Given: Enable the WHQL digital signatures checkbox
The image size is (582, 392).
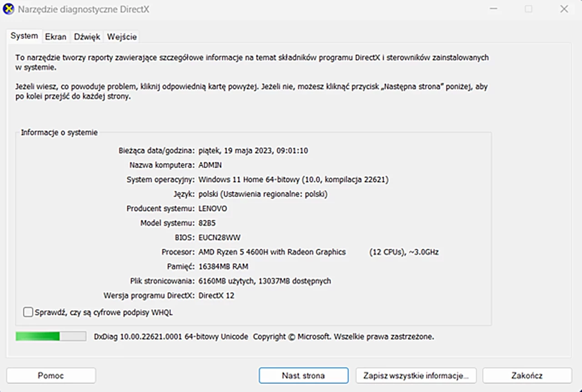Looking at the screenshot, I should 28,312.
